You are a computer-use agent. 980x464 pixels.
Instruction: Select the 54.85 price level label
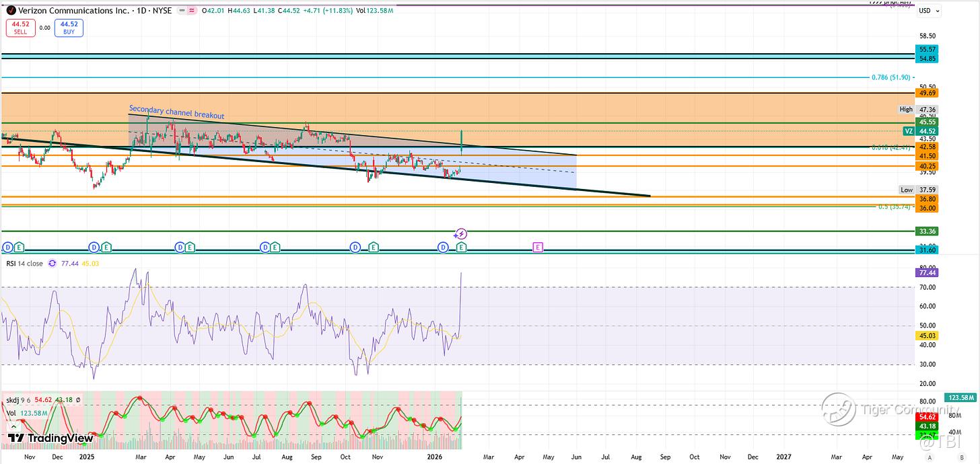pos(926,59)
